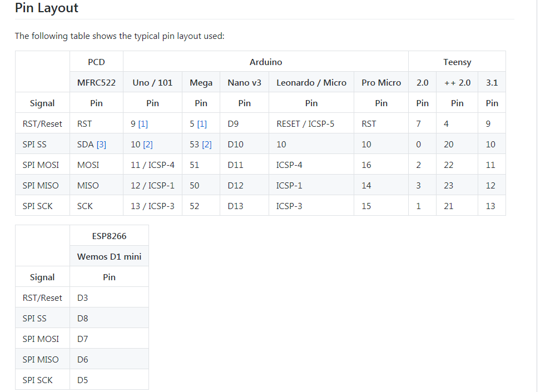Click the ESP8266 header cell
This screenshot has width=560, height=392.
click(110, 236)
